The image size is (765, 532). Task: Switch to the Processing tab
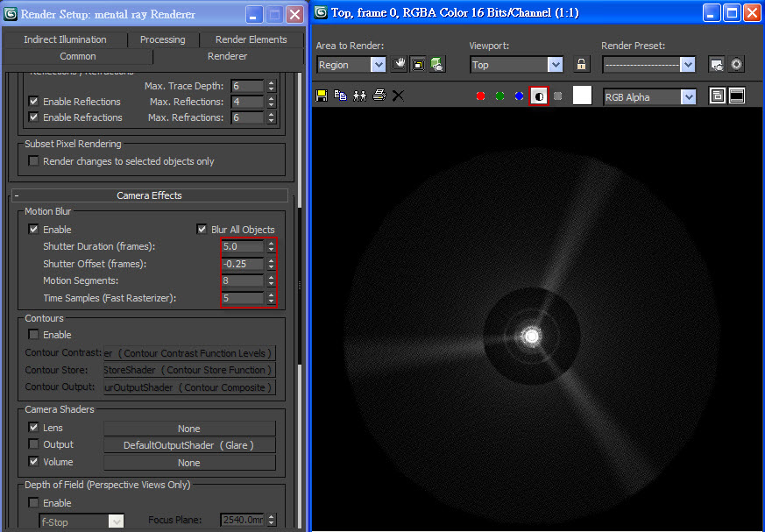pyautogui.click(x=162, y=39)
